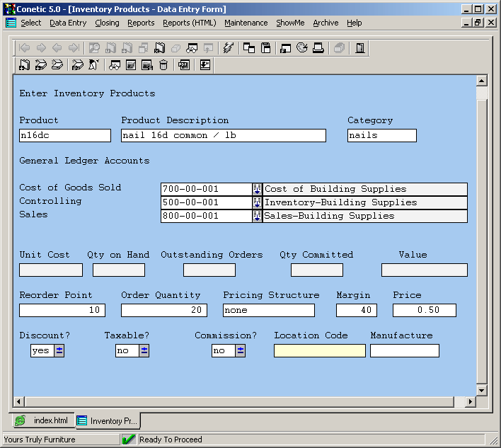Click the trash can delete icon

pos(163,65)
